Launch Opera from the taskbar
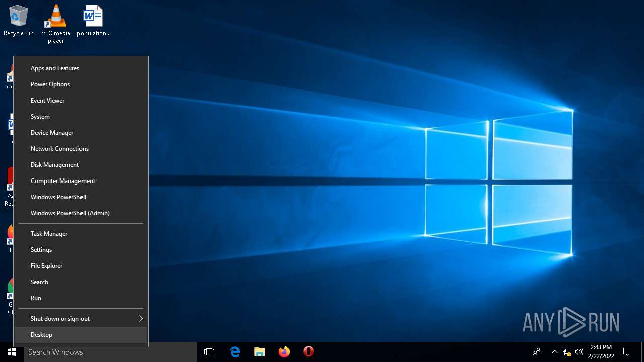This screenshot has width=644, height=362. (x=309, y=352)
